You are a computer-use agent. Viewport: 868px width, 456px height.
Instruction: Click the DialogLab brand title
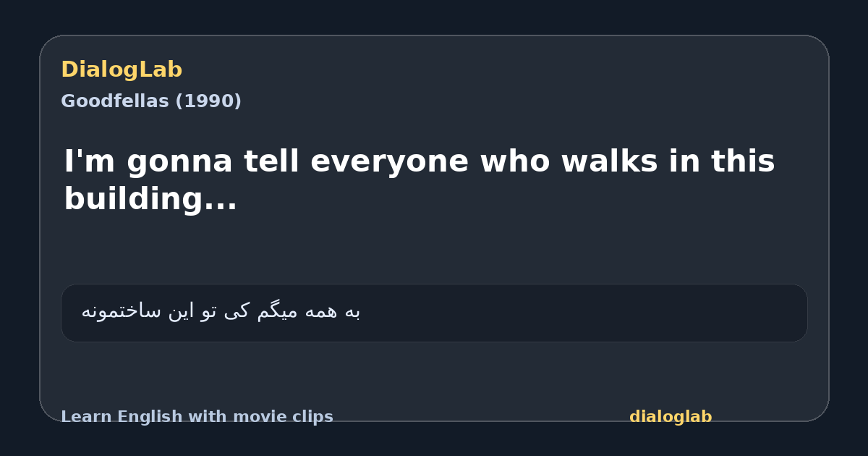coord(122,69)
